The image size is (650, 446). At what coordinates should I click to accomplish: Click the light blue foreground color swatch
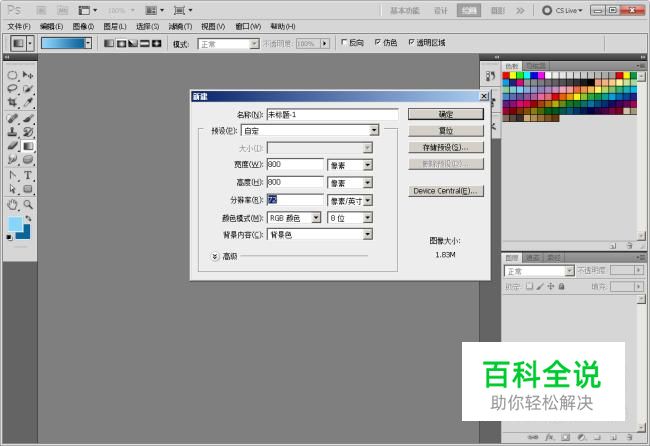tap(14, 223)
